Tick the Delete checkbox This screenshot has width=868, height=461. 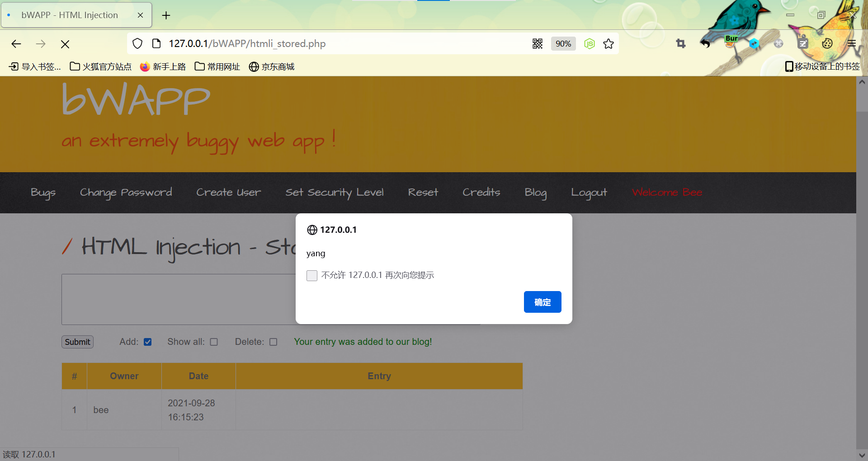tap(273, 342)
